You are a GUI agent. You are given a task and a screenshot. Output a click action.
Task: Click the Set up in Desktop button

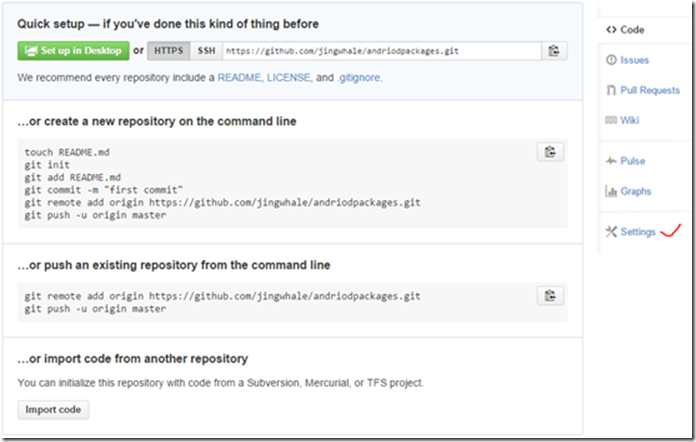tap(74, 51)
